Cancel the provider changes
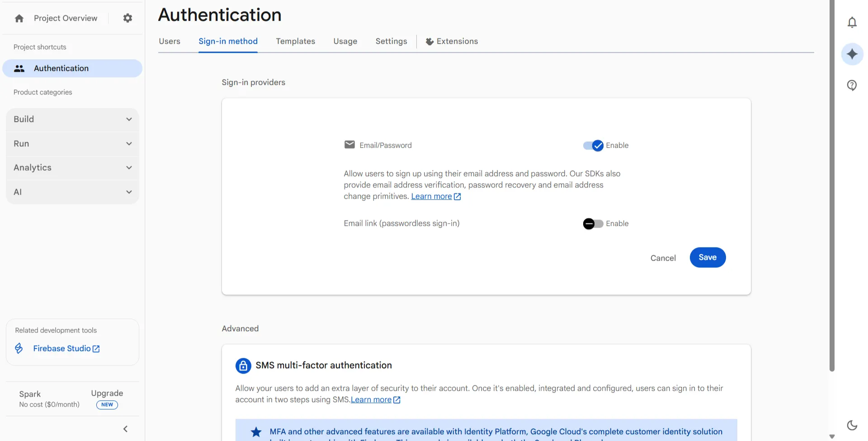The image size is (868, 441). (x=663, y=258)
